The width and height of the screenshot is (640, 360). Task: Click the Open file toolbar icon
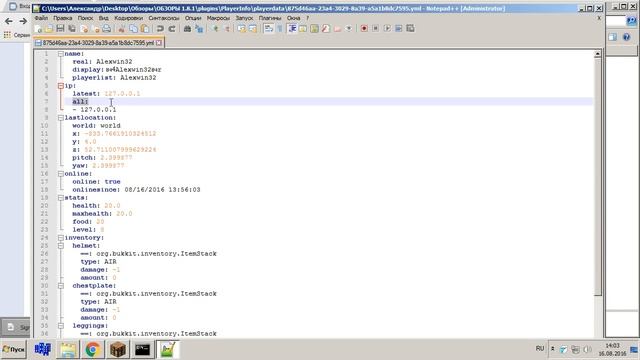click(x=49, y=29)
